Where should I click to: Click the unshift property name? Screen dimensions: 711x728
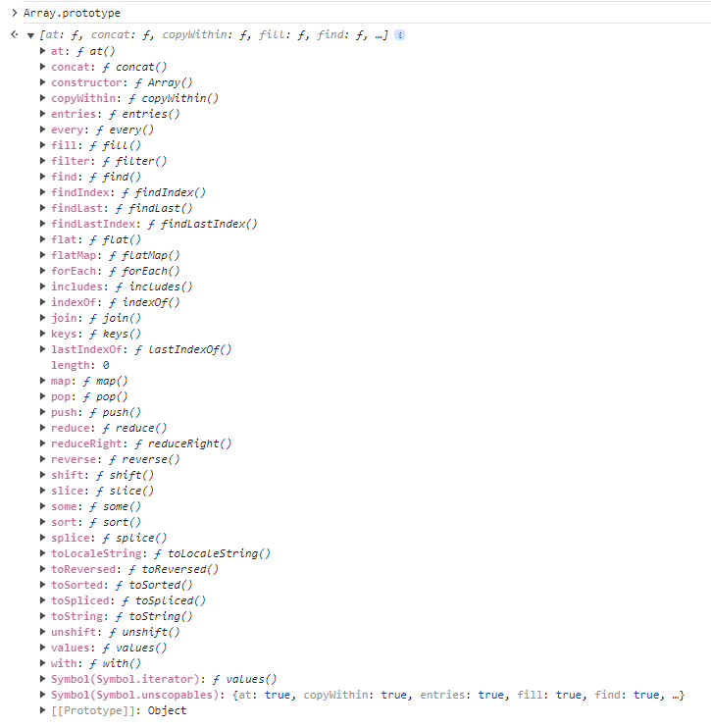point(74,633)
